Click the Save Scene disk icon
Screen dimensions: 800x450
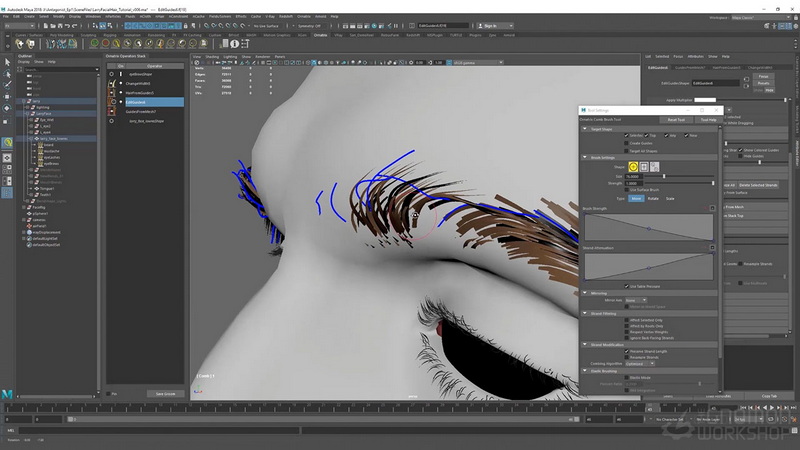[x=60, y=26]
